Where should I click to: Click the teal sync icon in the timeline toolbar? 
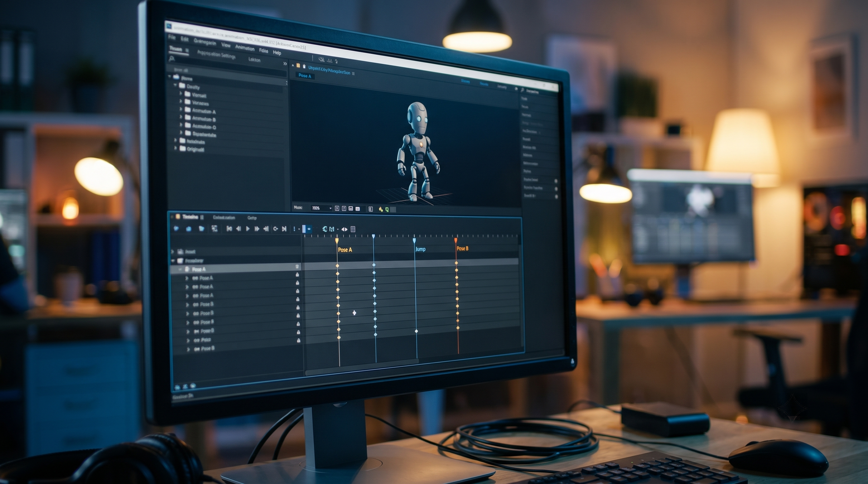[x=325, y=229]
